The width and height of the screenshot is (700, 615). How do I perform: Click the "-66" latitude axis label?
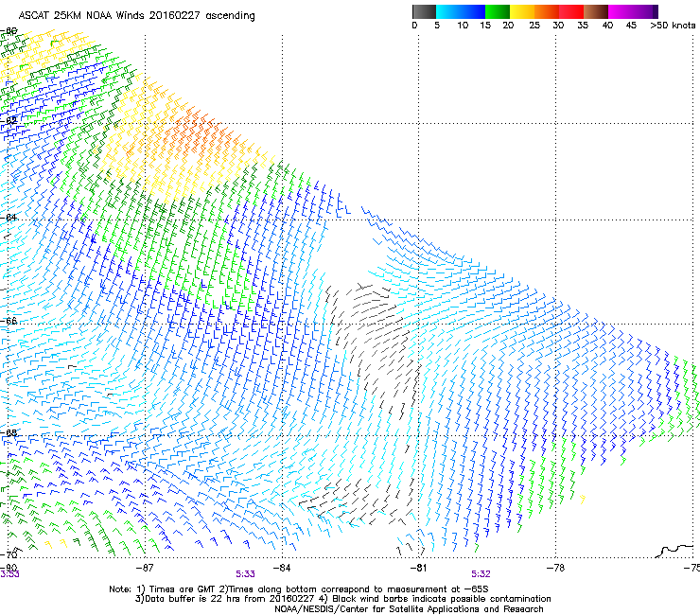pos(9,321)
